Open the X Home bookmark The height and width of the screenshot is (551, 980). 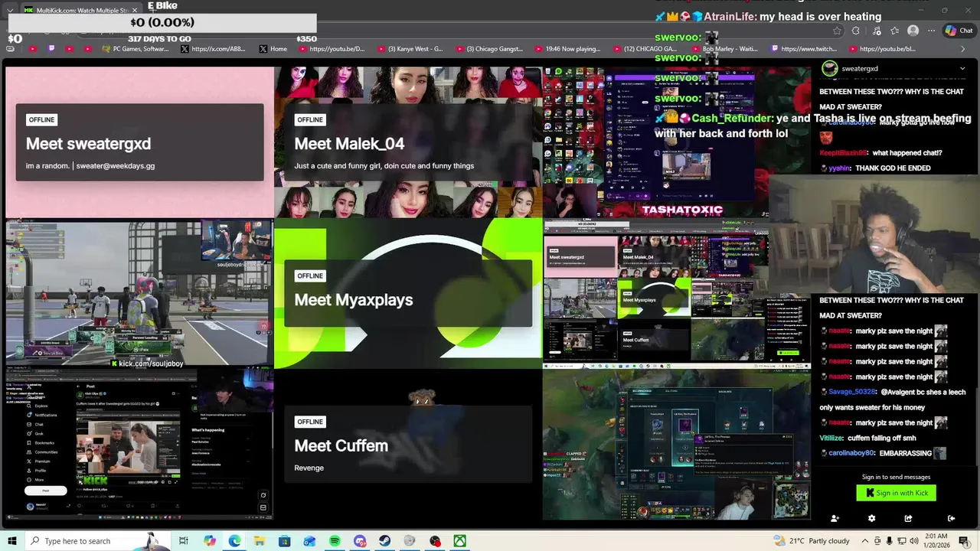(x=273, y=49)
